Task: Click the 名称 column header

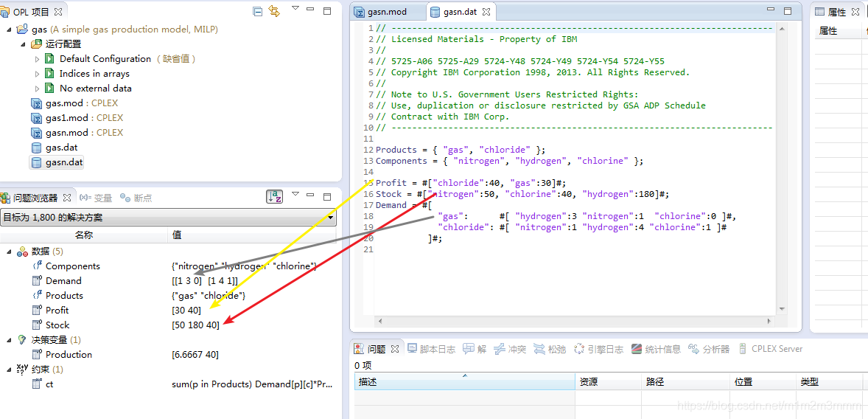Action: pos(84,235)
